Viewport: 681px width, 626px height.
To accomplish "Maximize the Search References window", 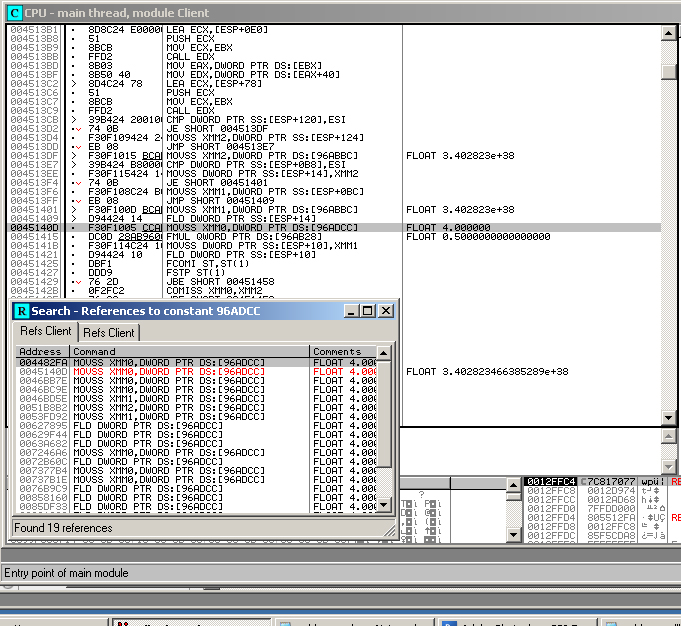I will coord(369,311).
